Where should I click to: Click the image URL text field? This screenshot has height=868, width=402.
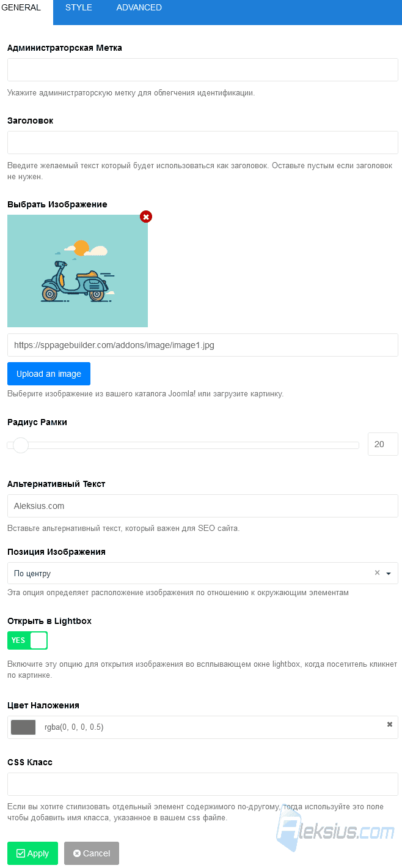pos(203,345)
